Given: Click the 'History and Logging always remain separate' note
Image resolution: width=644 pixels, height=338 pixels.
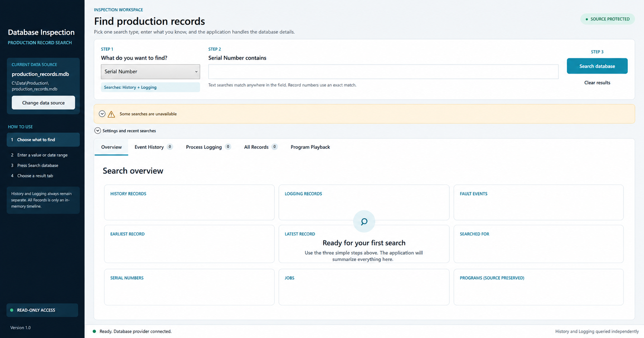Looking at the screenshot, I should (x=43, y=200).
